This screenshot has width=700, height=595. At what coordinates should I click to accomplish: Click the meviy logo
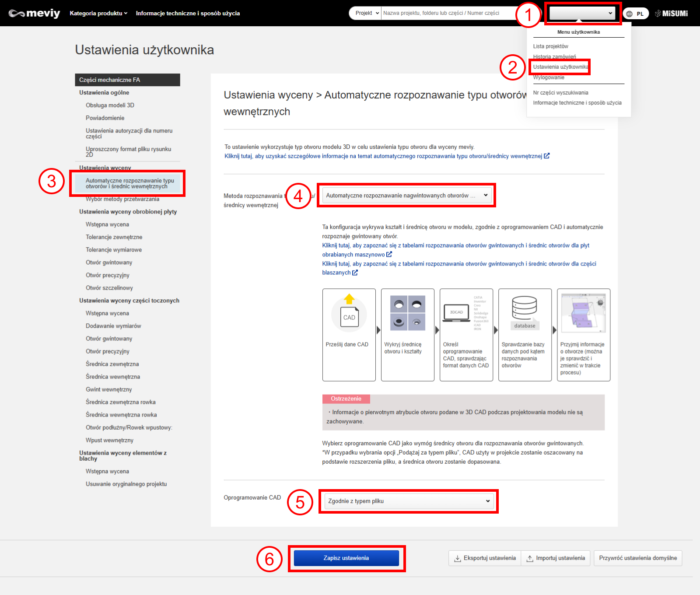(x=34, y=13)
